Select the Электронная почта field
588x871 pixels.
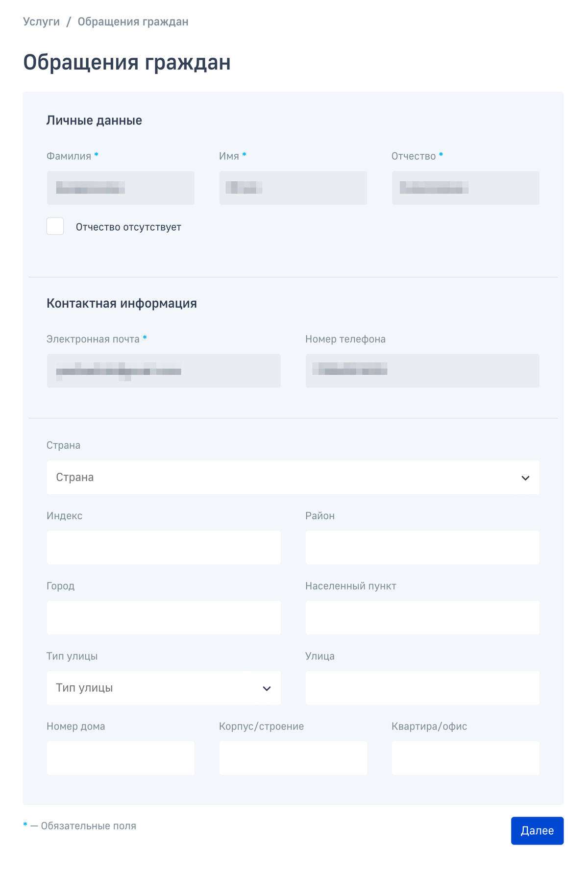164,371
